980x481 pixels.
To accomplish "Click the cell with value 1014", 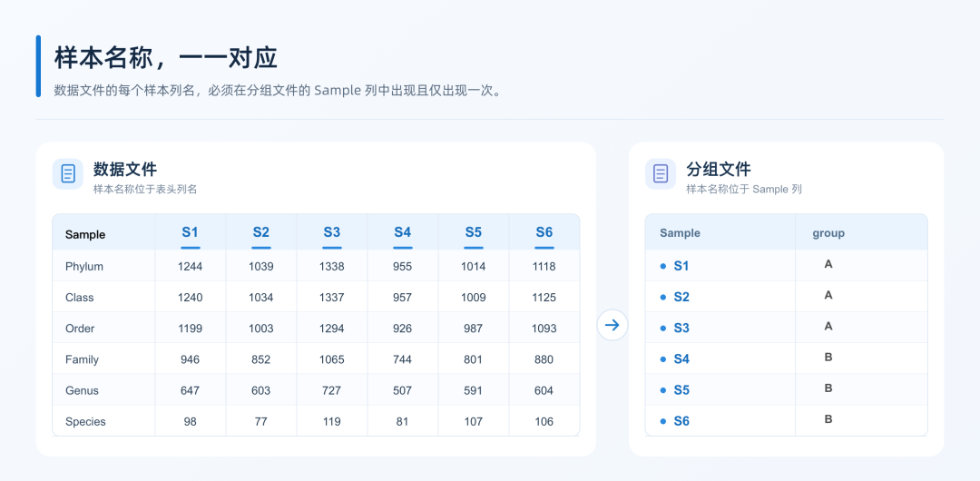I will tap(473, 267).
